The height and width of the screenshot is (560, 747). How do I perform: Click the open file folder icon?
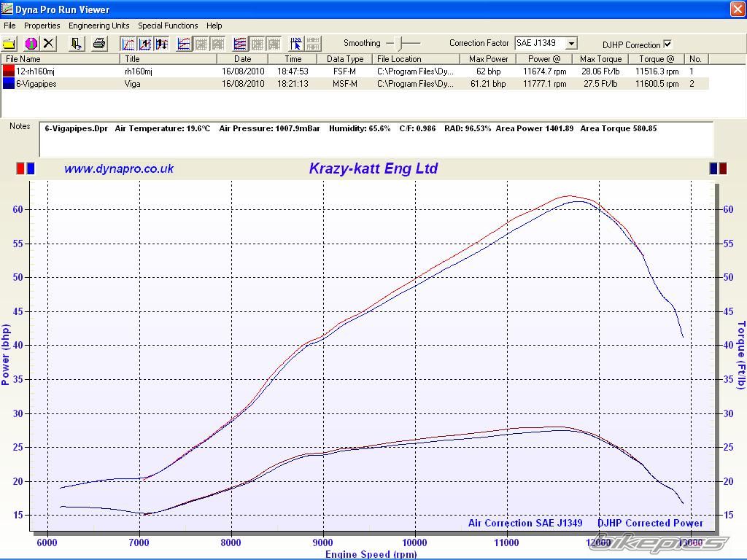(9, 44)
